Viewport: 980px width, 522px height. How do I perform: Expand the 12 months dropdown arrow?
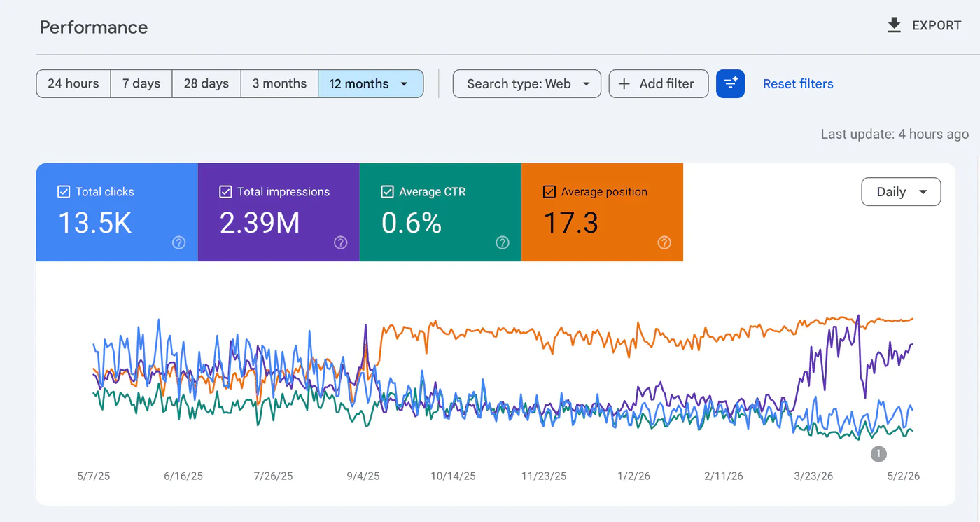[x=404, y=84]
